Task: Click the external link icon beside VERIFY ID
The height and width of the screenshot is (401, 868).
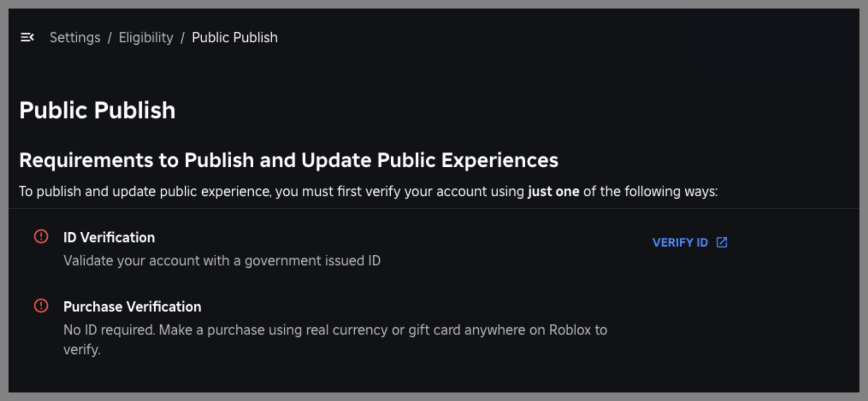Action: pos(722,242)
